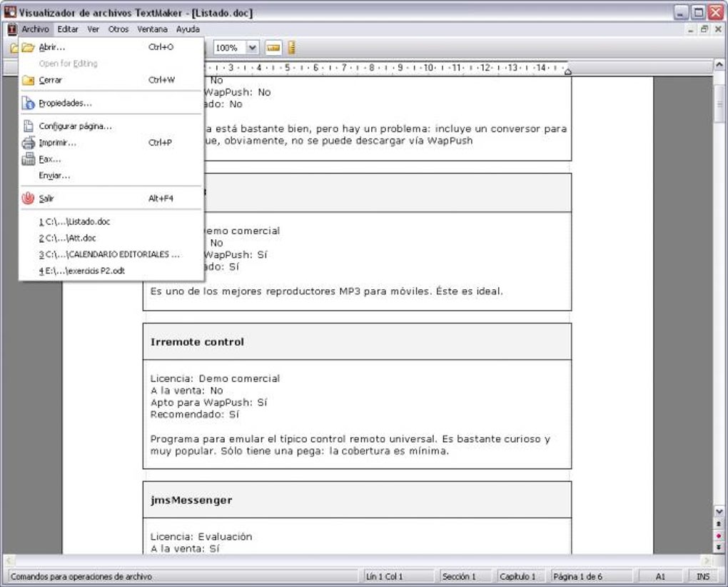Click the sentence about 'mejores reproductores MP3'
The height and width of the screenshot is (587, 728).
click(x=326, y=291)
